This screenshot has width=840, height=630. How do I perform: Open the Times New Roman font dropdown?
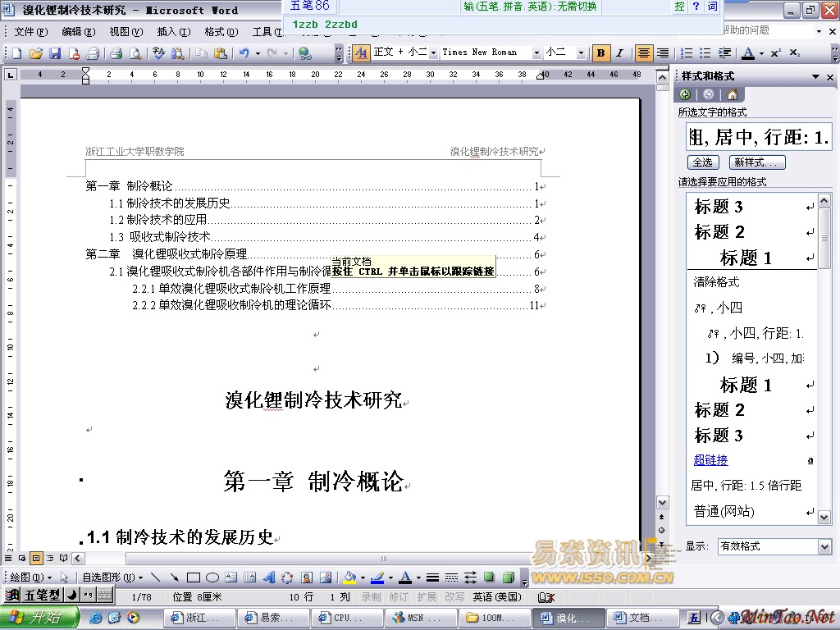click(x=536, y=53)
